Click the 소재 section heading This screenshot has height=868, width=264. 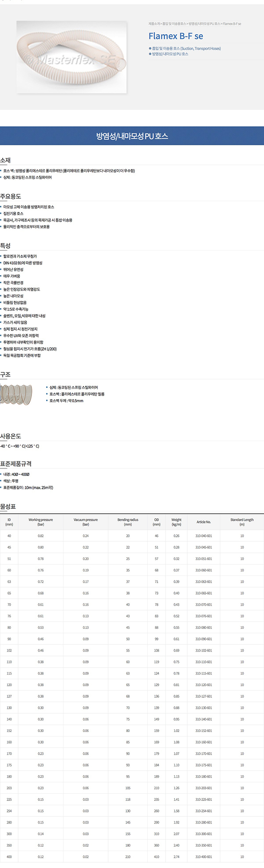[x=5, y=160]
